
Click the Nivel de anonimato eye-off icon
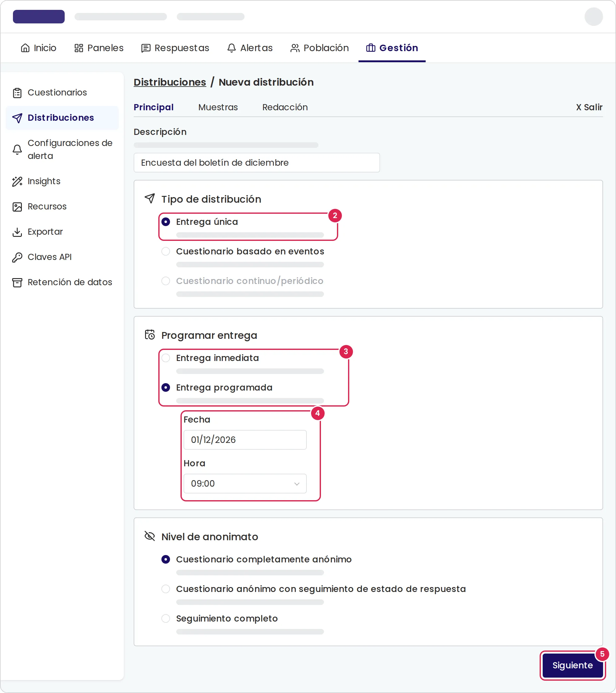click(x=150, y=536)
